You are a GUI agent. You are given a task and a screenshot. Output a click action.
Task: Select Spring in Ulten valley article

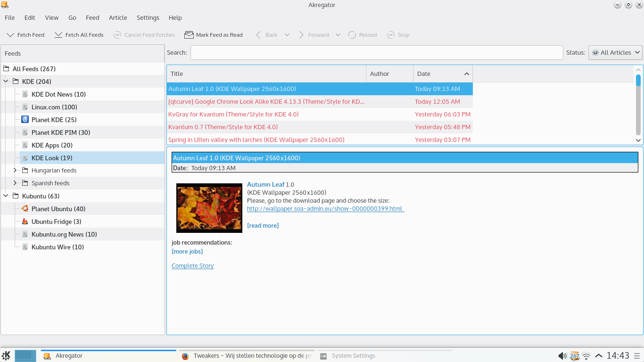[320, 140]
